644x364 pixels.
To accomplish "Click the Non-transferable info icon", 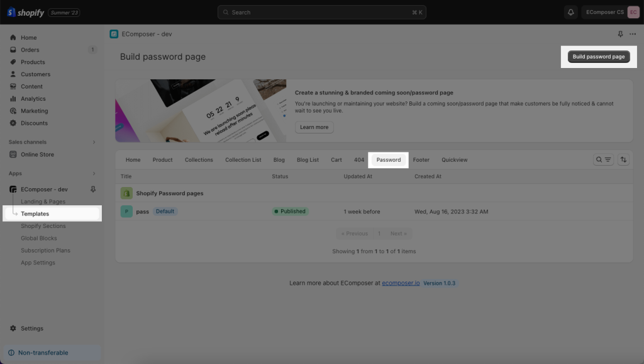I will coord(11,353).
